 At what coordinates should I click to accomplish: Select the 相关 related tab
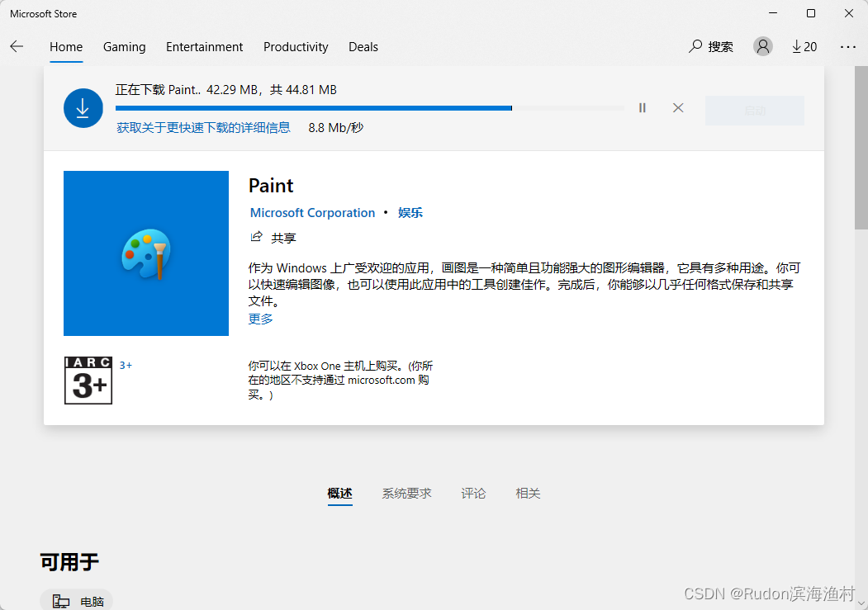[x=528, y=494]
